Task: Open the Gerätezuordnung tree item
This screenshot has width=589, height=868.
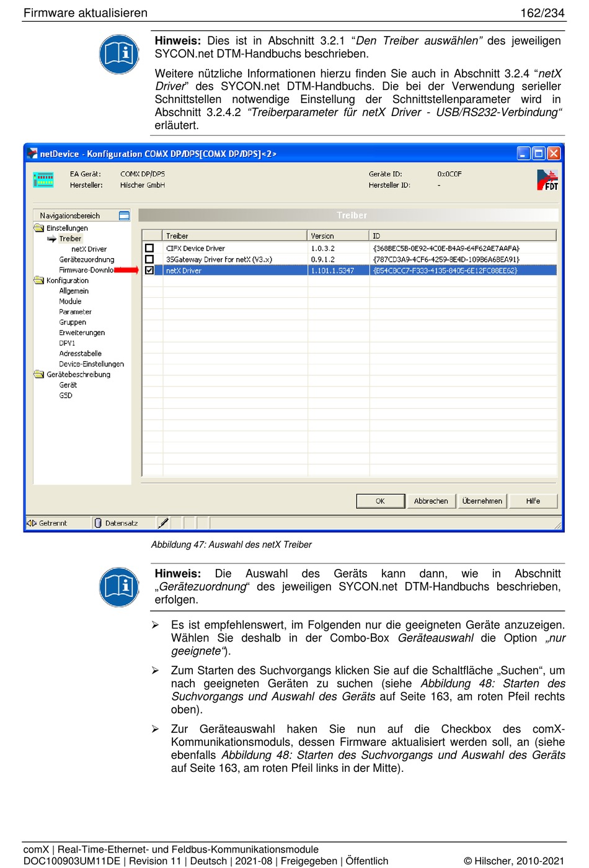Action: (87, 259)
